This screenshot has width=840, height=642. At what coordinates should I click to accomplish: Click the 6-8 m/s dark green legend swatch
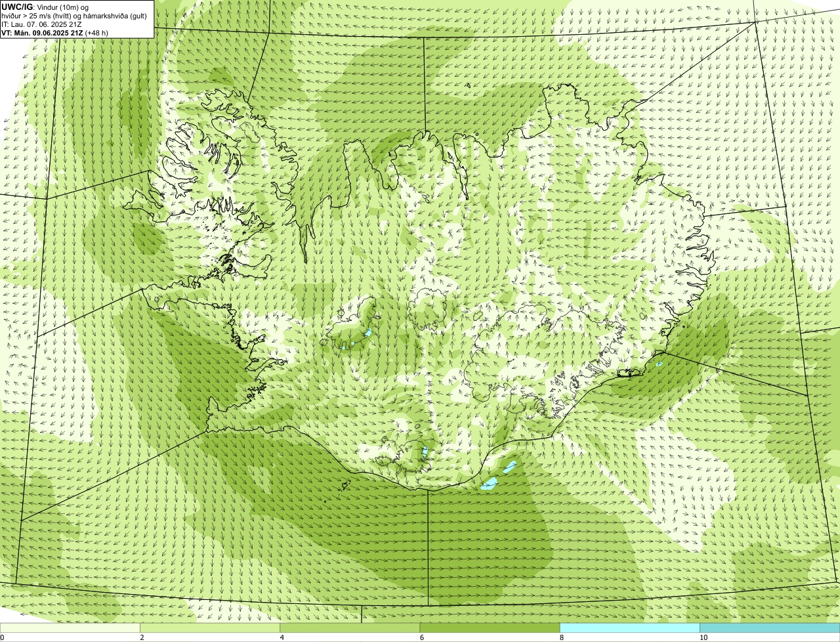point(490,628)
